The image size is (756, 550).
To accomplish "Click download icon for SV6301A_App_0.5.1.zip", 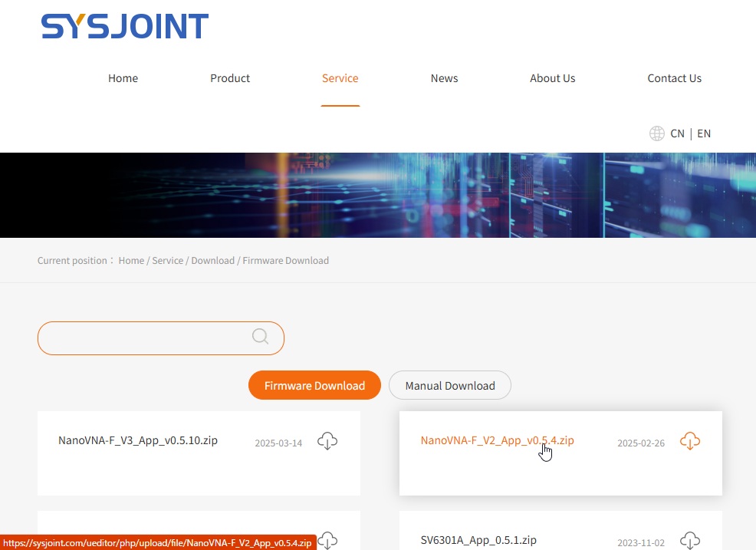I will [x=690, y=539].
